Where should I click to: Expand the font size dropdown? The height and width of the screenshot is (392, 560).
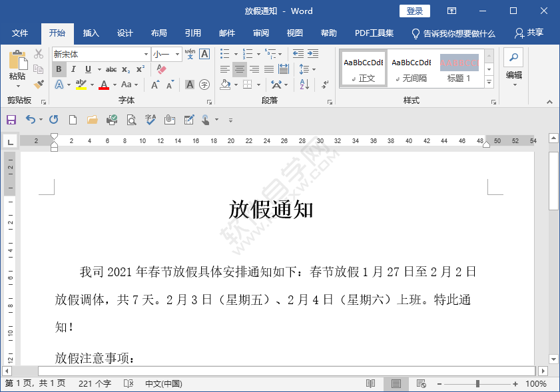[178, 54]
